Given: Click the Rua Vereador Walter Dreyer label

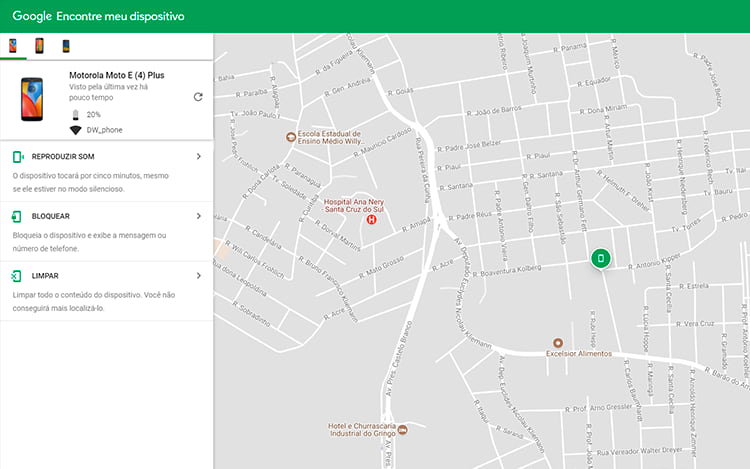Looking at the screenshot, I should coord(640,451).
